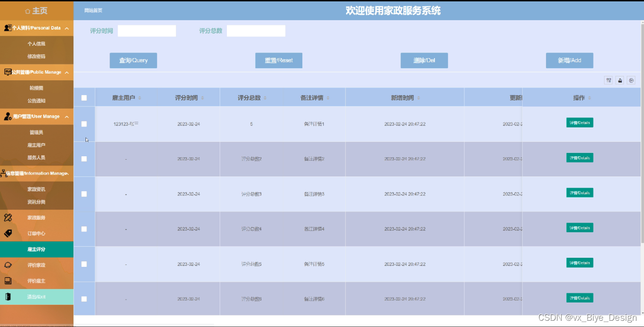Select the highlighted 雇主评分 menu item
The width and height of the screenshot is (644, 327).
tap(37, 249)
